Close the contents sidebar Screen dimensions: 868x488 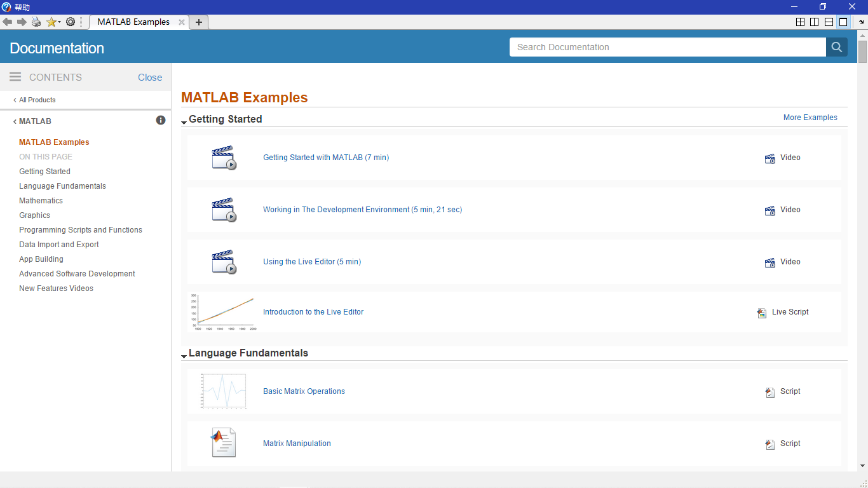click(x=150, y=78)
